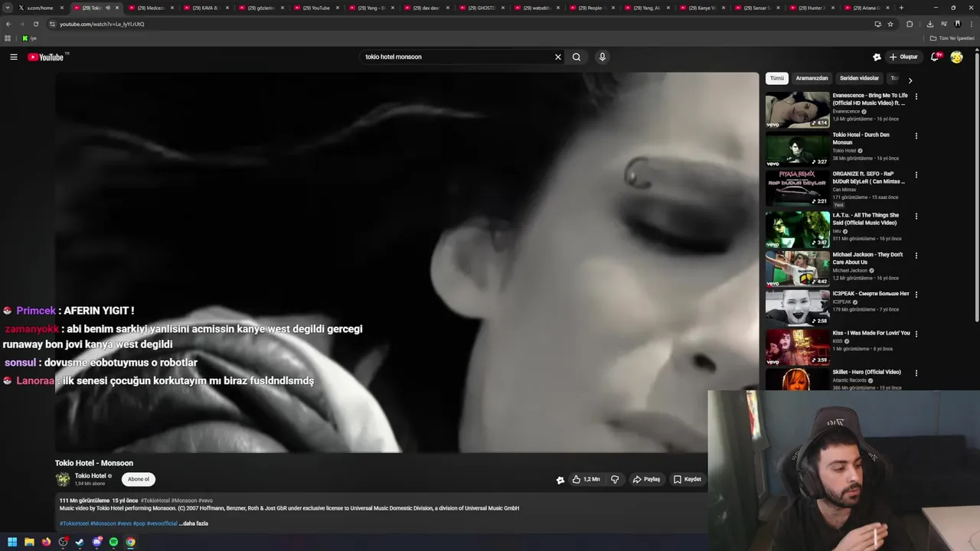Image resolution: width=980 pixels, height=551 pixels.
Task: Click the magnifier search button
Action: pyautogui.click(x=577, y=57)
